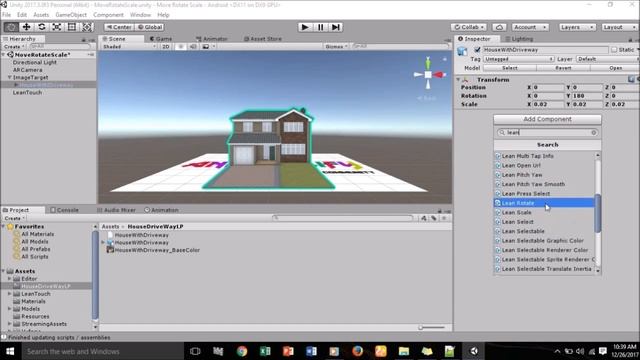Step one frame forward
640x360 pixels.
[x=336, y=27]
